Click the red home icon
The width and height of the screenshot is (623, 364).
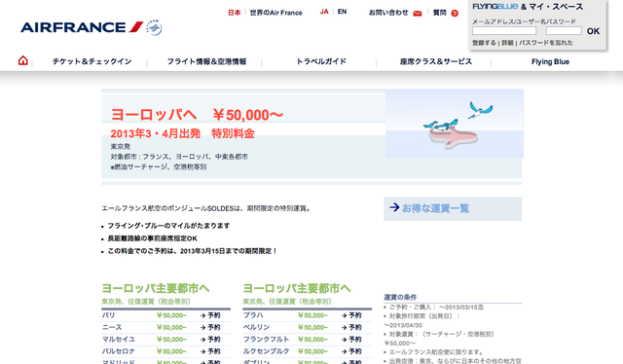click(23, 60)
